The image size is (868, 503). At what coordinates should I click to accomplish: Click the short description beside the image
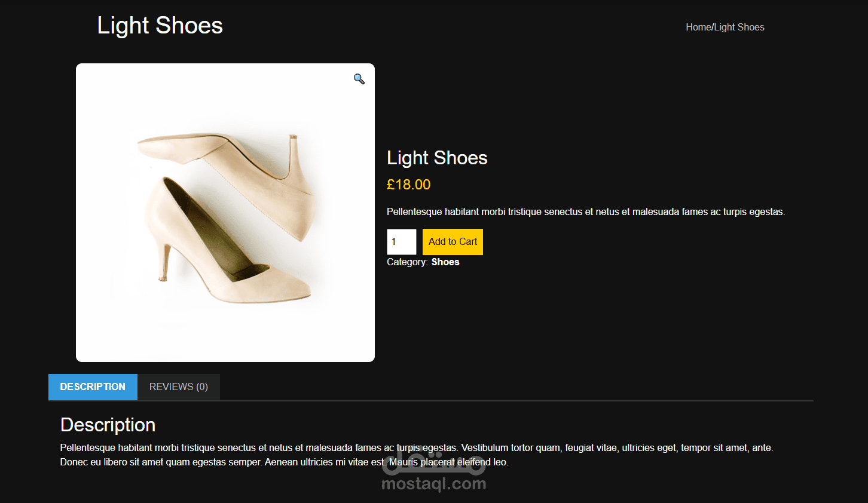coord(585,212)
